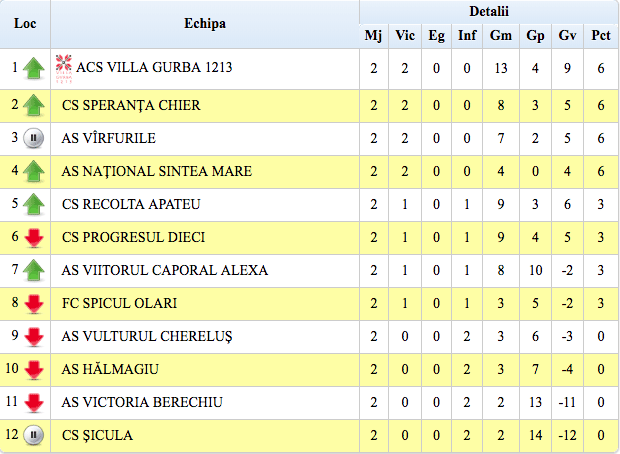Click the pause icon beside CS Șicula

[x=33, y=435]
